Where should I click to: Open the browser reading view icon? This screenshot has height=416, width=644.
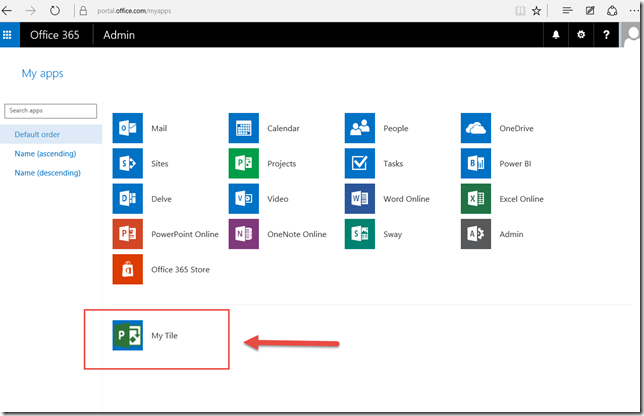520,11
